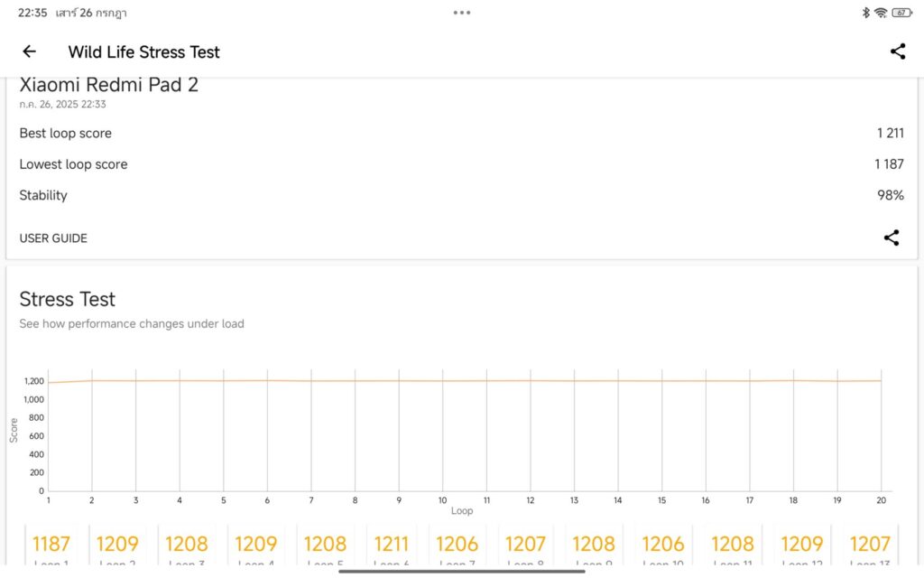Select the best loop score value "1 211"

(x=890, y=134)
